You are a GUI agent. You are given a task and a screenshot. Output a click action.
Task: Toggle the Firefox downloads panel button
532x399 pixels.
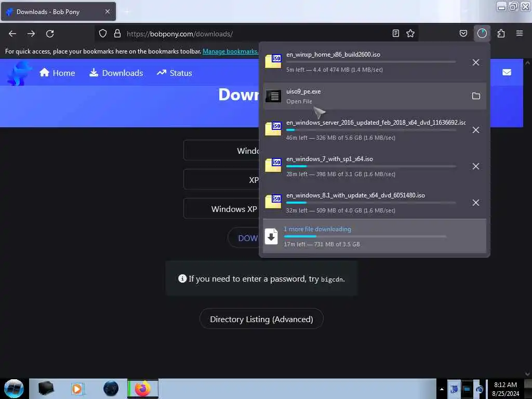482,33
